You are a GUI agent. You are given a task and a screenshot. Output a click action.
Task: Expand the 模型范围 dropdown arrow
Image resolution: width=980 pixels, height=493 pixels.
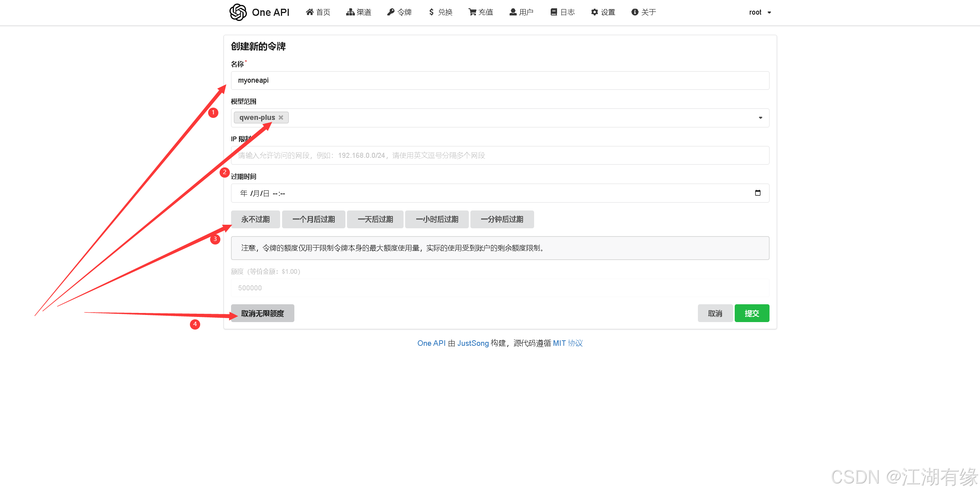pos(760,118)
